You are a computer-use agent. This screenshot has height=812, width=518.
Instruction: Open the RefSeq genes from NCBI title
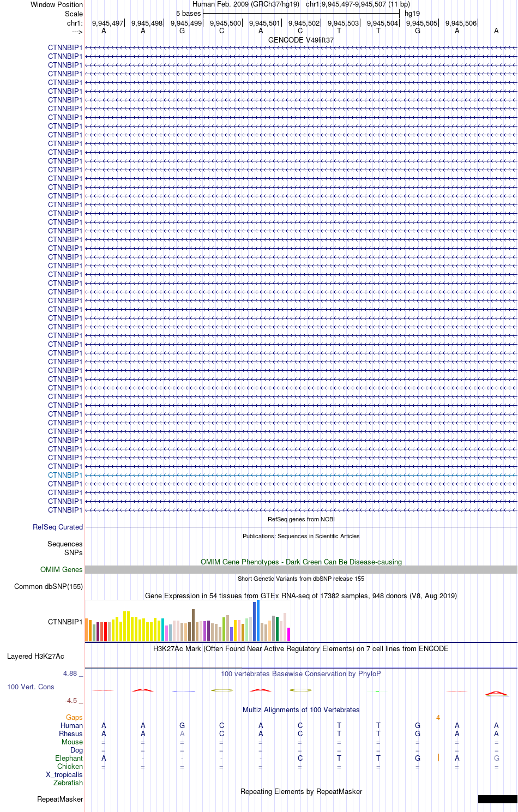click(301, 519)
